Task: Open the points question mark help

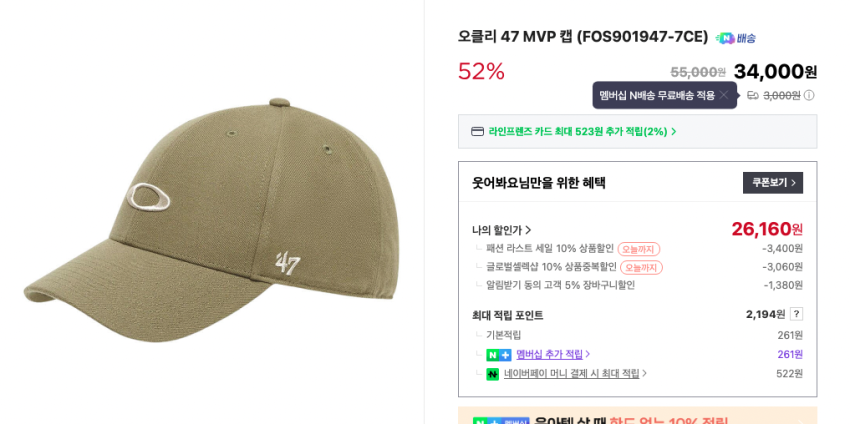Action: click(x=796, y=314)
